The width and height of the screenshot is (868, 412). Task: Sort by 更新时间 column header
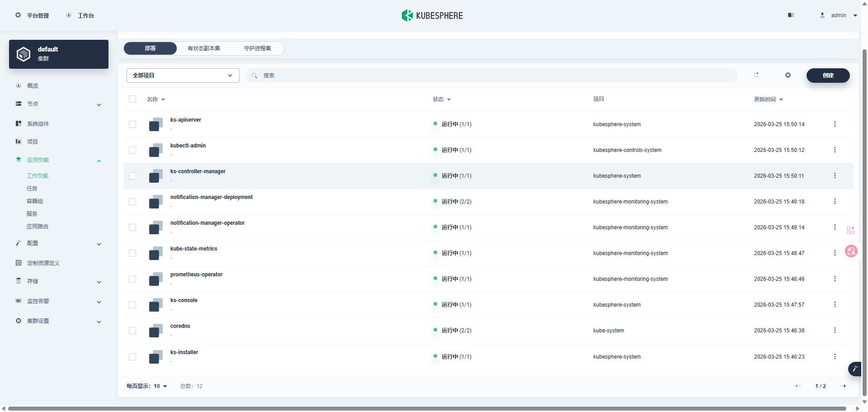pyautogui.click(x=768, y=99)
